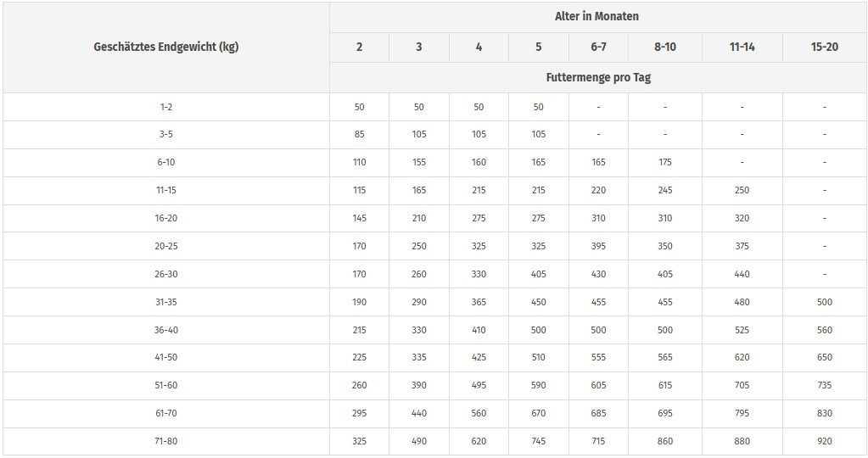Select the 745 value in the 71-80 row
Viewport: 868px width, 458px height.
click(x=539, y=441)
